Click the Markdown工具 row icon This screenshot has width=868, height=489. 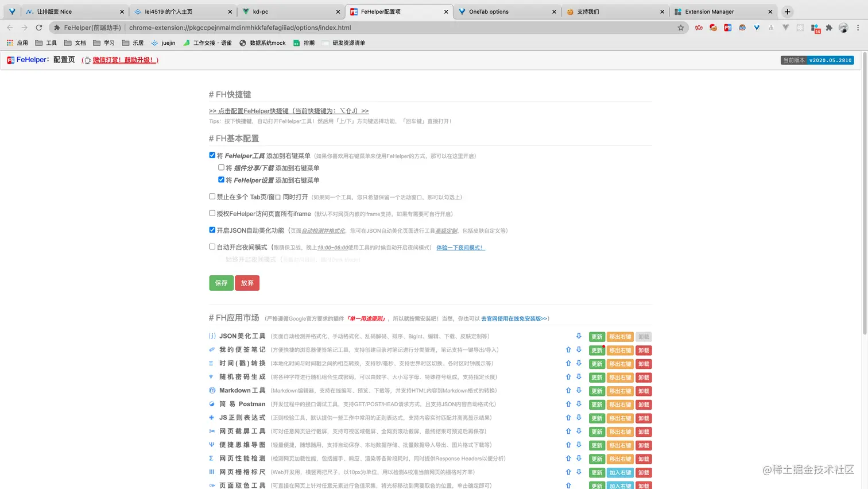(212, 391)
